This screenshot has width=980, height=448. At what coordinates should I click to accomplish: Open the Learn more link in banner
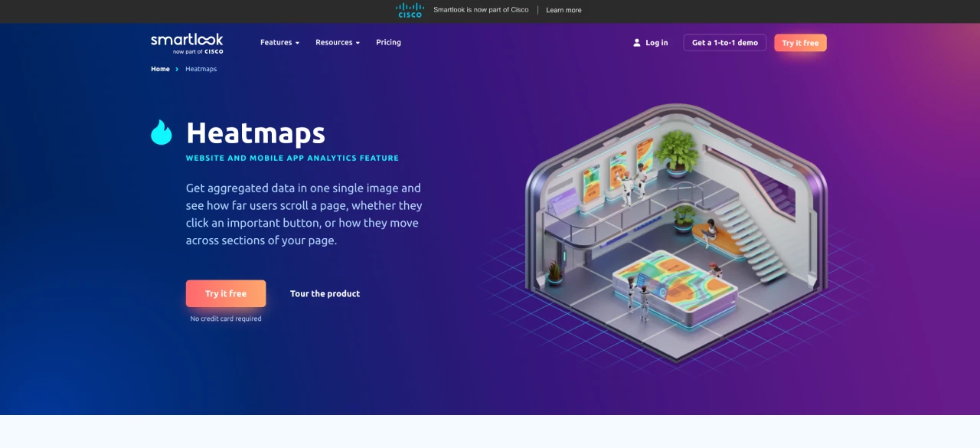click(x=563, y=10)
